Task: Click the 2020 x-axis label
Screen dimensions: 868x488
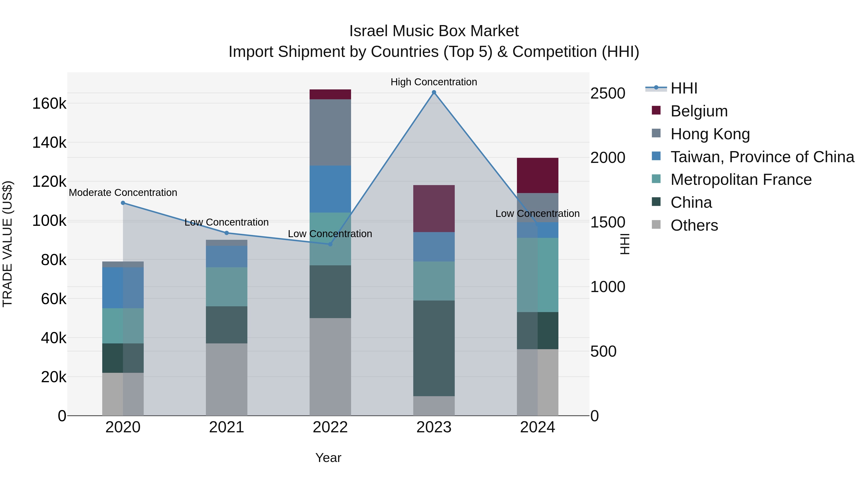Action: (123, 427)
